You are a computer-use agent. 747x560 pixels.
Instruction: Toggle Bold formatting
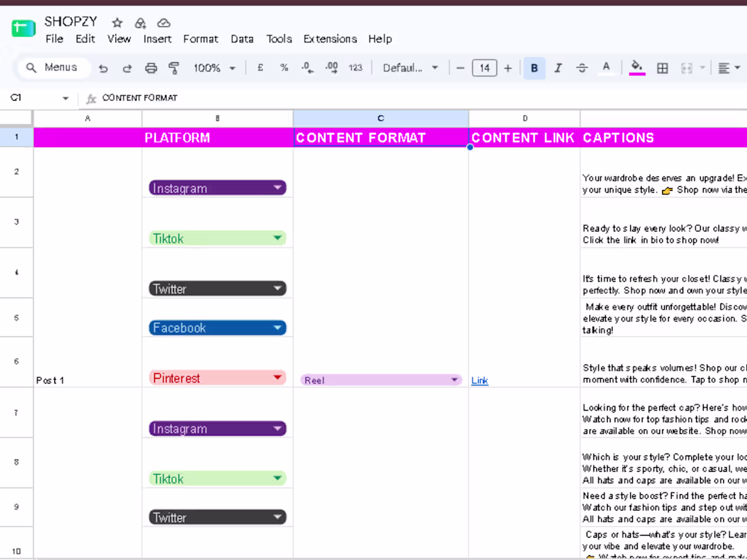[x=534, y=68]
